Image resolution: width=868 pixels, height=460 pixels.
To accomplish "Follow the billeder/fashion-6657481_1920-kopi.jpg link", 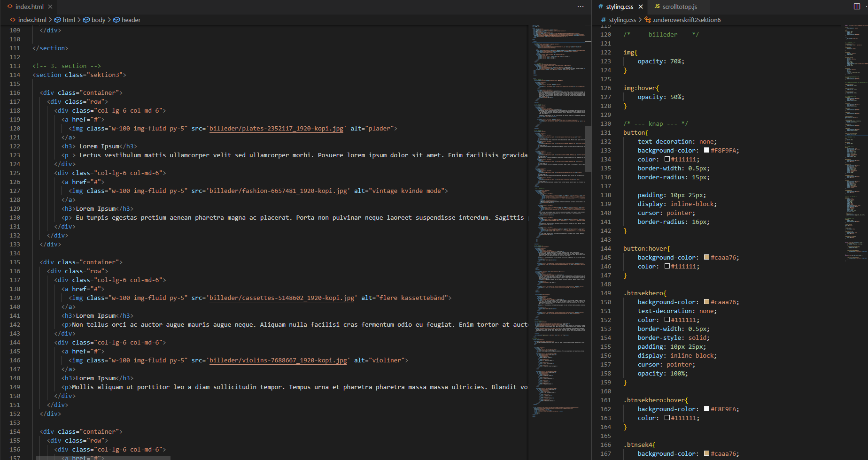I will (x=278, y=191).
